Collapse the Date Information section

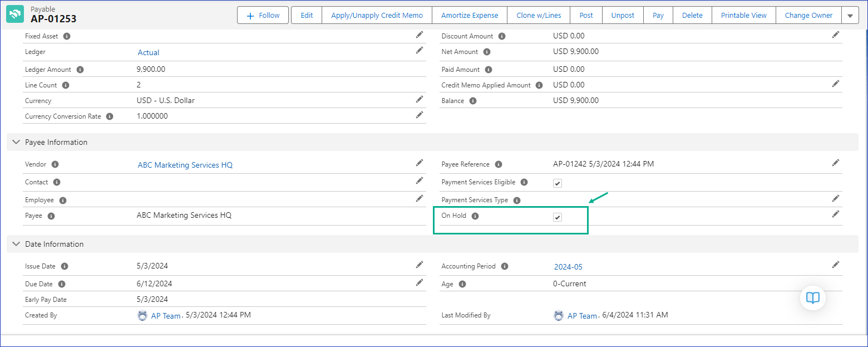16,244
